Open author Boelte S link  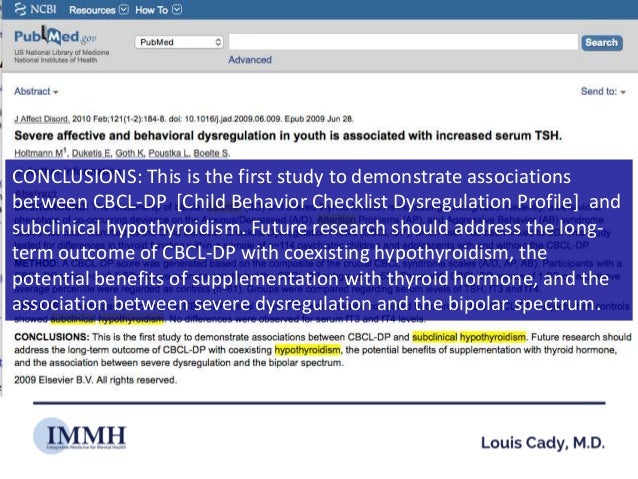(x=211, y=153)
